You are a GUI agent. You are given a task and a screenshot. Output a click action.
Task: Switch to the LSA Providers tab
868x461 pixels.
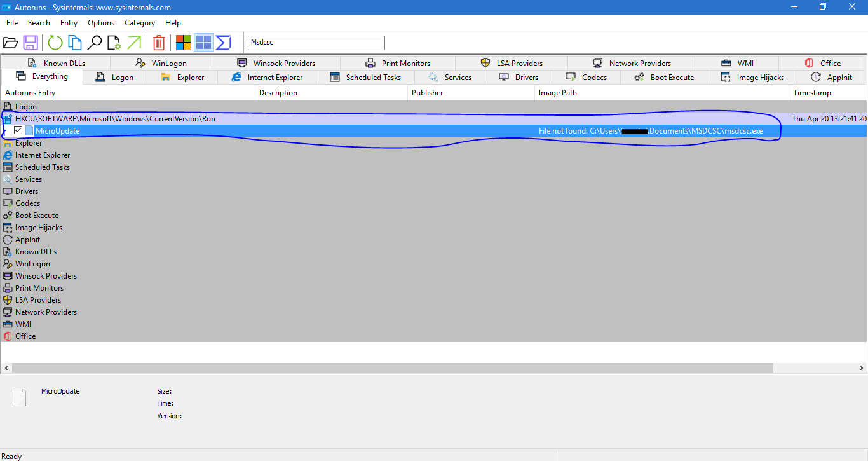pos(512,63)
